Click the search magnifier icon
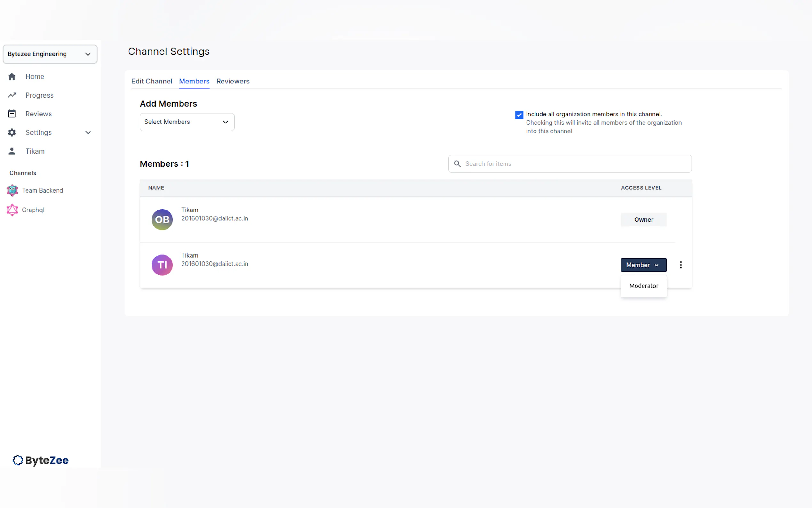 point(457,163)
